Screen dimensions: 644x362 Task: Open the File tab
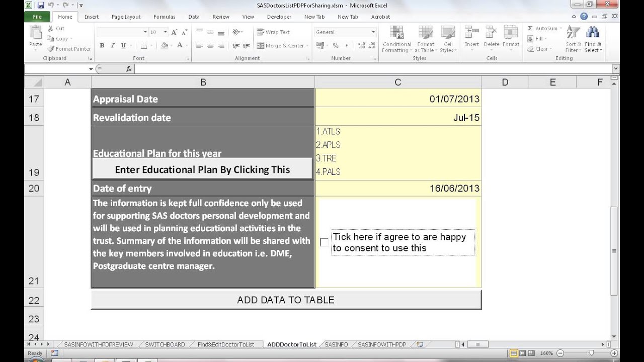tap(37, 17)
